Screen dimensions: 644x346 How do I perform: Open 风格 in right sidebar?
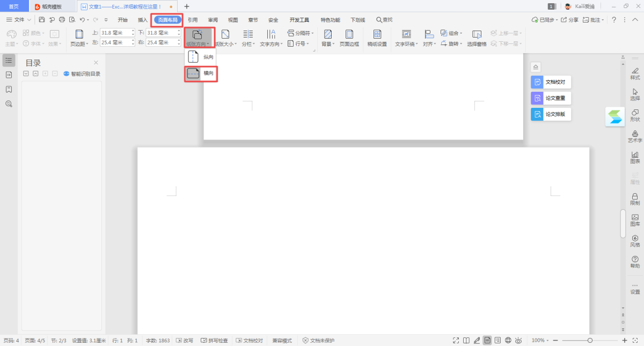[635, 241]
